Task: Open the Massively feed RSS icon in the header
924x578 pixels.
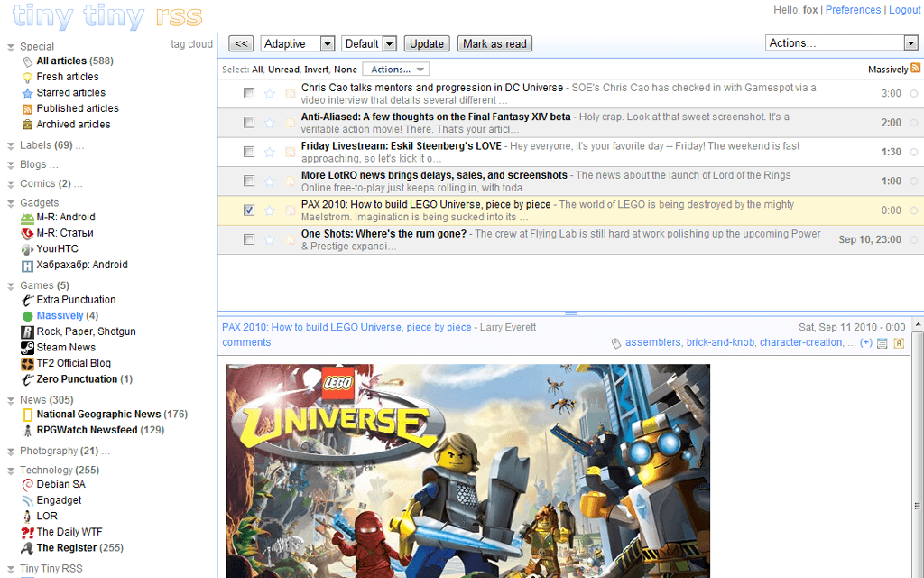Action: pos(915,69)
